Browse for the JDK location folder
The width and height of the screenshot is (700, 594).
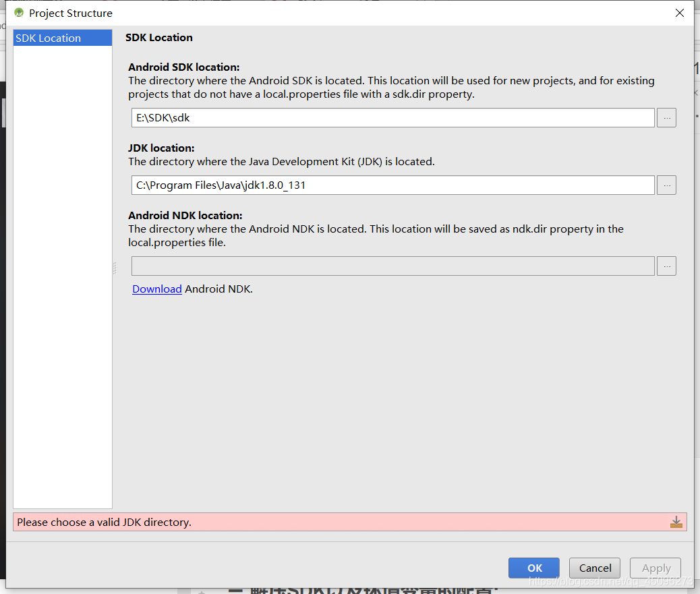point(666,185)
